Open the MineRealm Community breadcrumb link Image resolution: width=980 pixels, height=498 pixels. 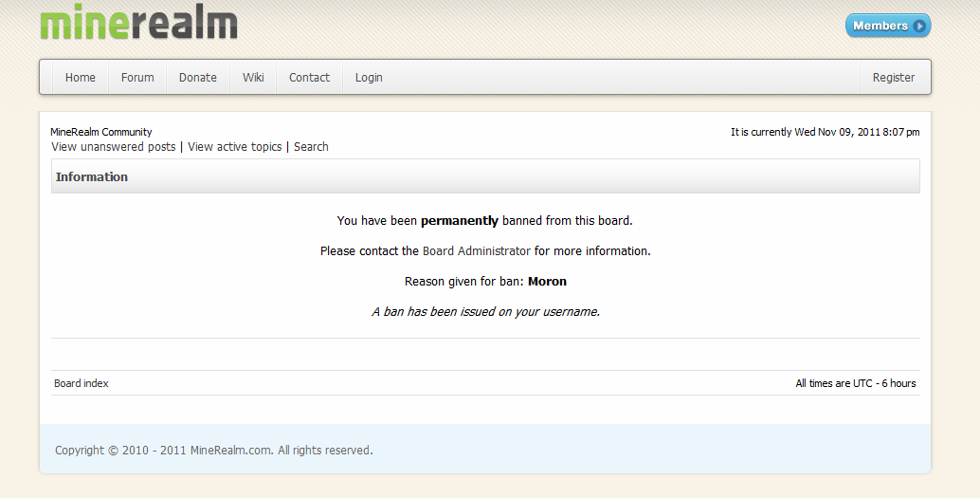(101, 132)
